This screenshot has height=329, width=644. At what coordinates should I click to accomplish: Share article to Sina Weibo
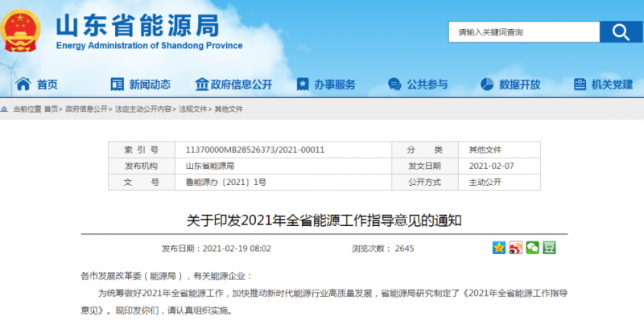pos(516,248)
